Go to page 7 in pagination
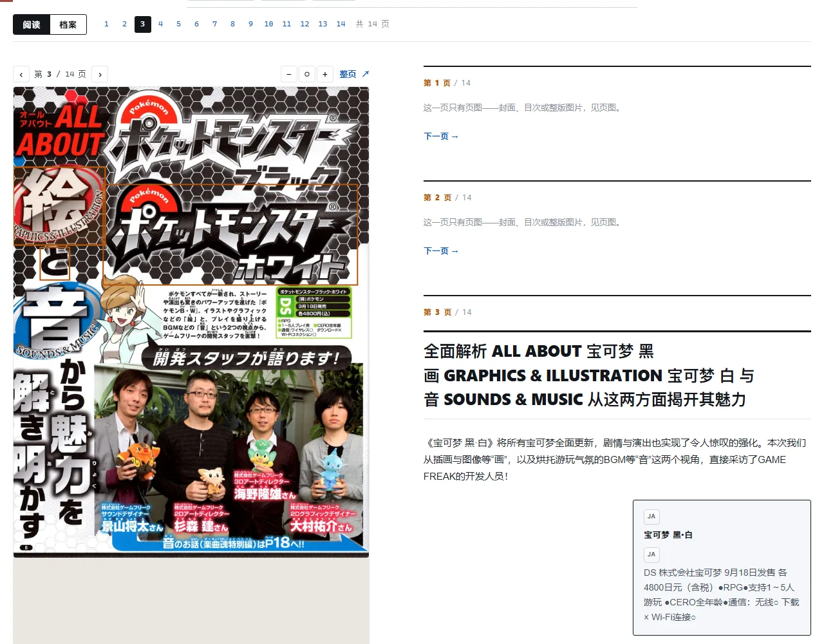824x644 pixels. 214,24
